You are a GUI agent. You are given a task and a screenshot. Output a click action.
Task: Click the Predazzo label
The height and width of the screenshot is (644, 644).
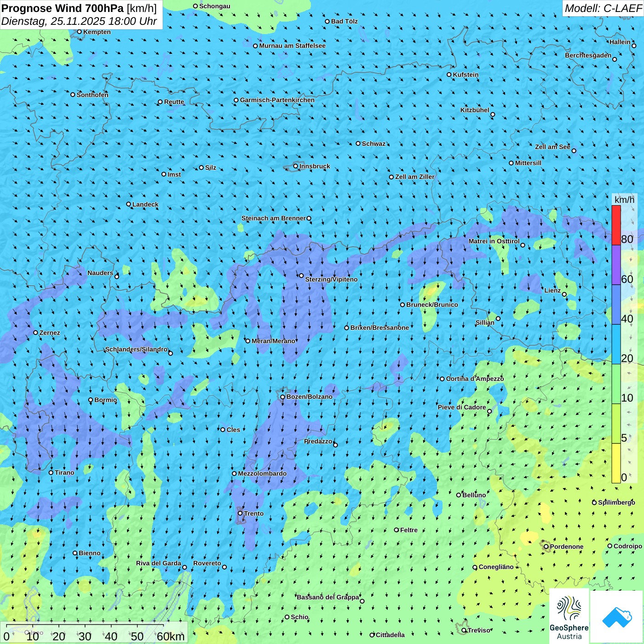[318, 441]
